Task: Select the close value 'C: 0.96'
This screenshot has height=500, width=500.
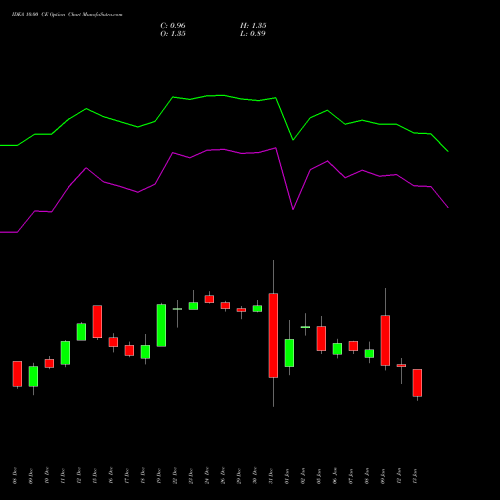Action: (173, 26)
